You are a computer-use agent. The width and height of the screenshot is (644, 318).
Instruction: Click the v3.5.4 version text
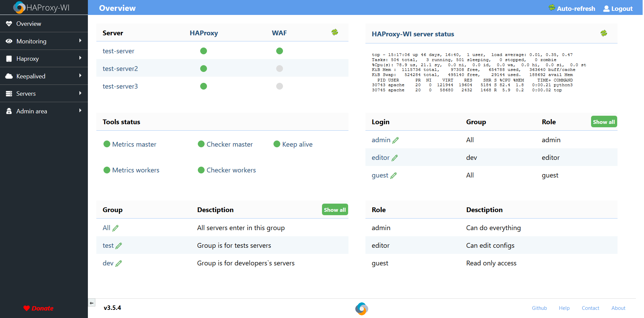coord(112,308)
